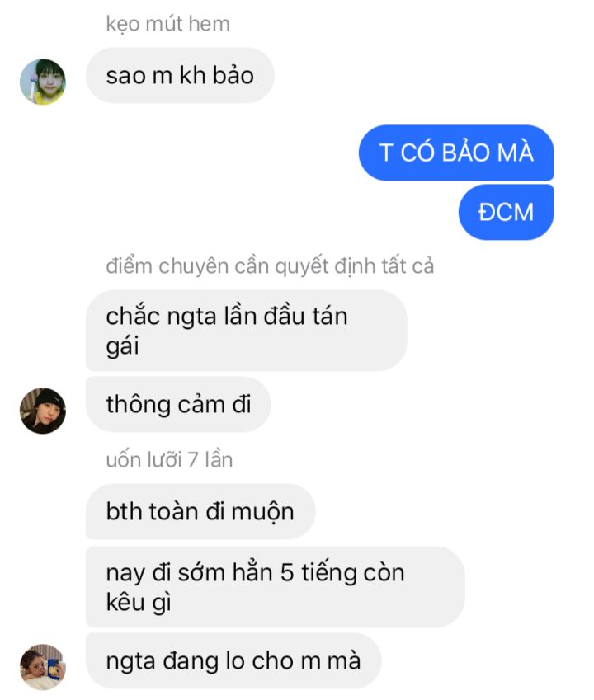
Task: Select the "chắc ngta lần đầu tán" message line
Action: point(226,317)
